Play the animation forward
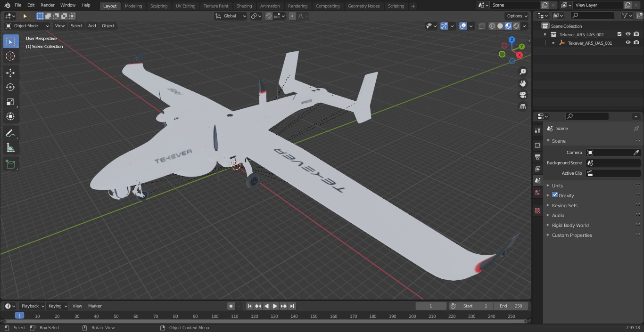The width and height of the screenshot is (644, 332). click(275, 306)
